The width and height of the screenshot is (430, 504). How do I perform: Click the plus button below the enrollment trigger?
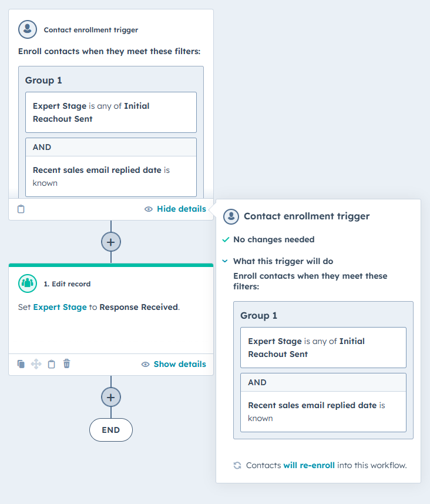111,242
